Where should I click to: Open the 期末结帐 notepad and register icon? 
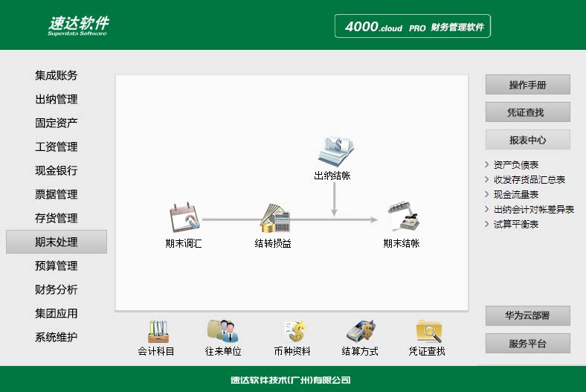pos(404,217)
